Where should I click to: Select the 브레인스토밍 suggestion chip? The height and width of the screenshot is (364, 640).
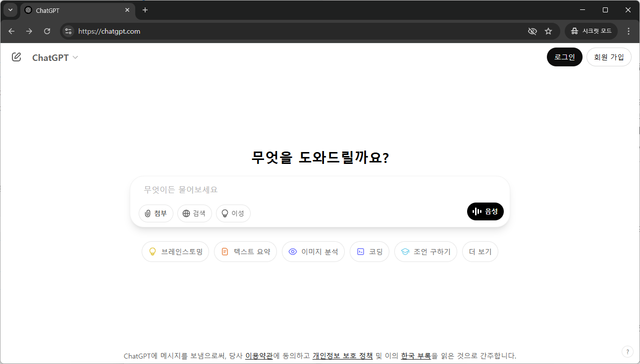175,252
